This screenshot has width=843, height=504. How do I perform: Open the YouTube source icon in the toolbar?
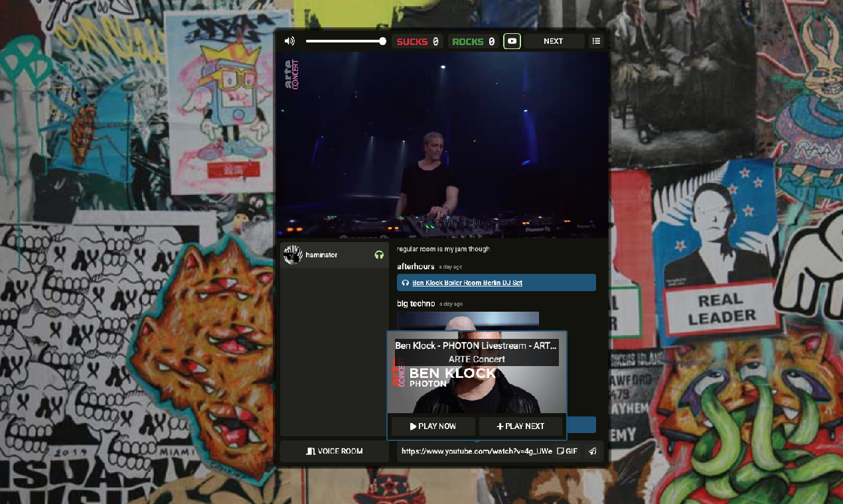tap(512, 40)
